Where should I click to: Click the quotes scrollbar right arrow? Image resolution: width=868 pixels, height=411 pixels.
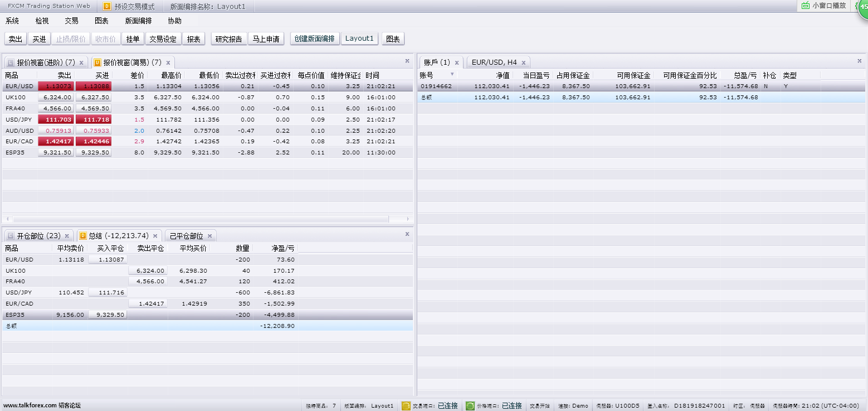pos(408,219)
